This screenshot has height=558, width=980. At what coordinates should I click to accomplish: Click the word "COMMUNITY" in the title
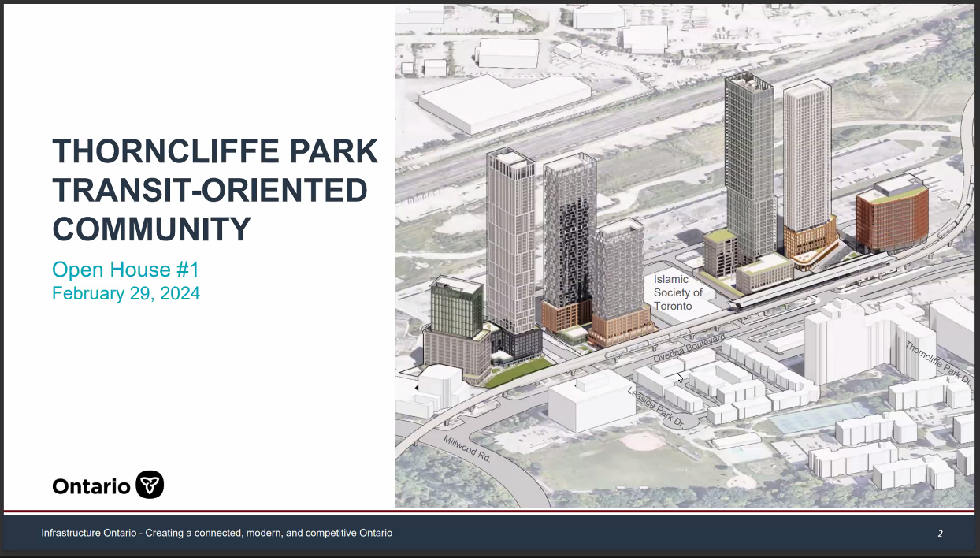151,229
